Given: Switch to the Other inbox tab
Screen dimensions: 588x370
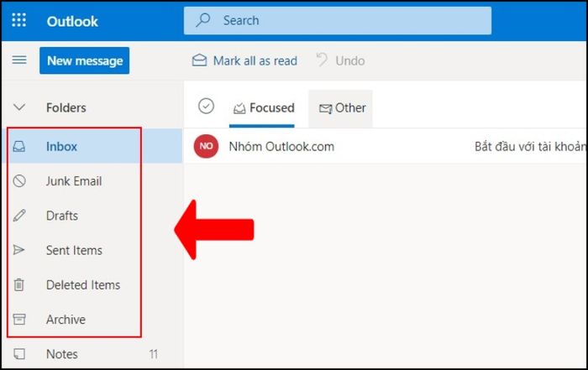Looking at the screenshot, I should 340,108.
